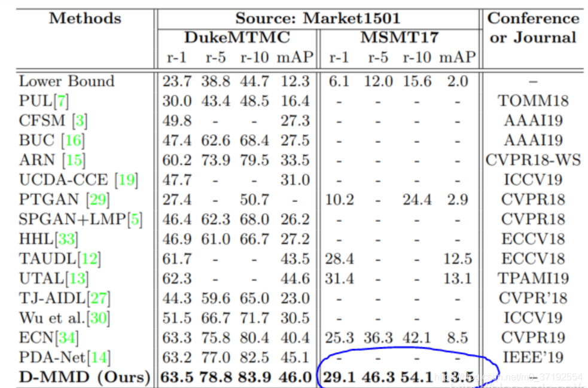588x388 pixels.
Task: Click the value 54.1 in D-MMD row
Action: click(x=417, y=377)
